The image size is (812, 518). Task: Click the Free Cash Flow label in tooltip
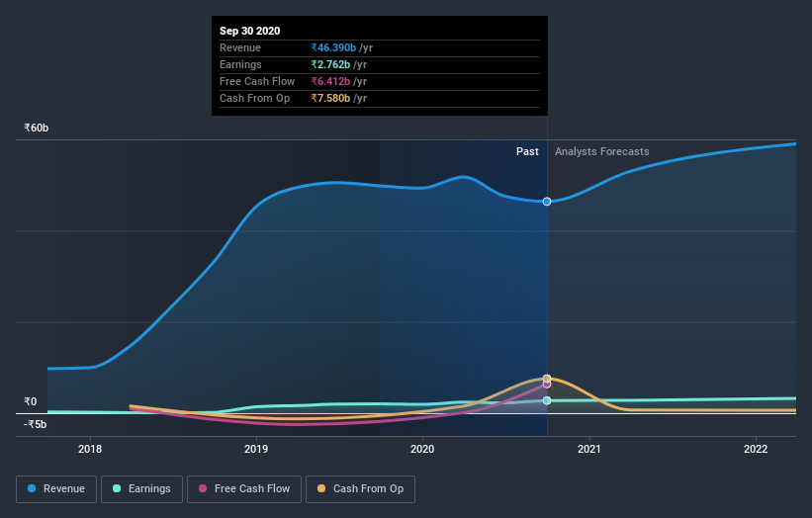coord(257,81)
